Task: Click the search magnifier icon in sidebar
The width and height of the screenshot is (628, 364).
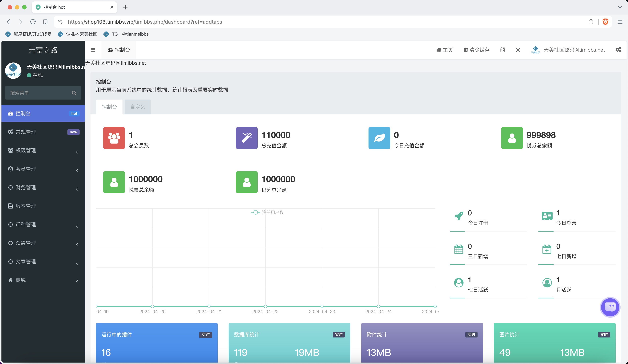Action: [x=74, y=93]
